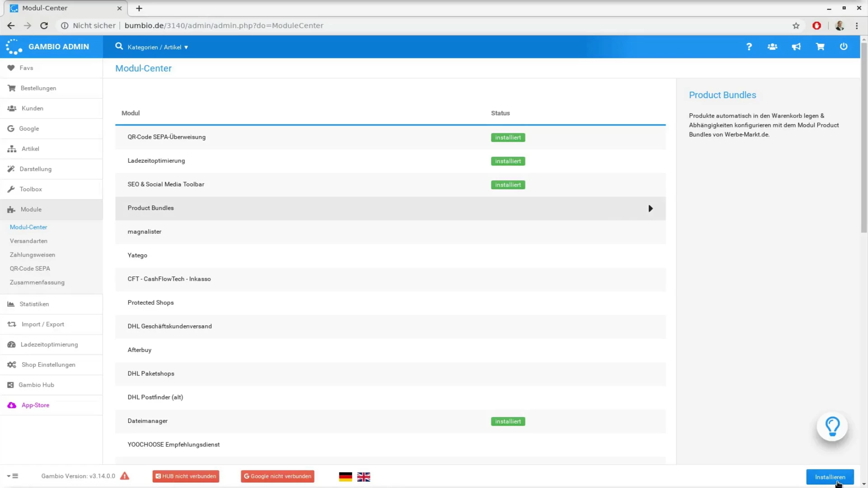
Task: Click the Darstellung brush icon
Action: point(11,169)
